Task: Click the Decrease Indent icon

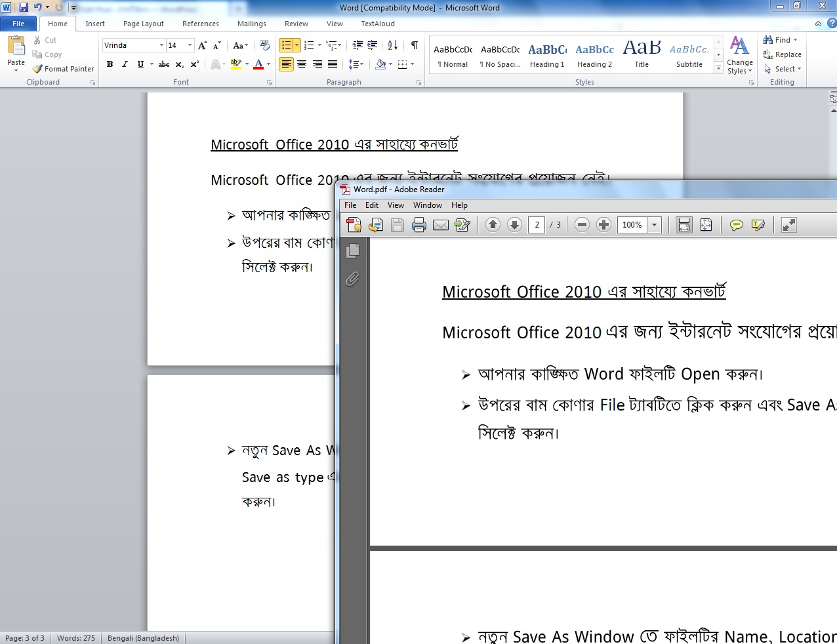Action: 357,45
